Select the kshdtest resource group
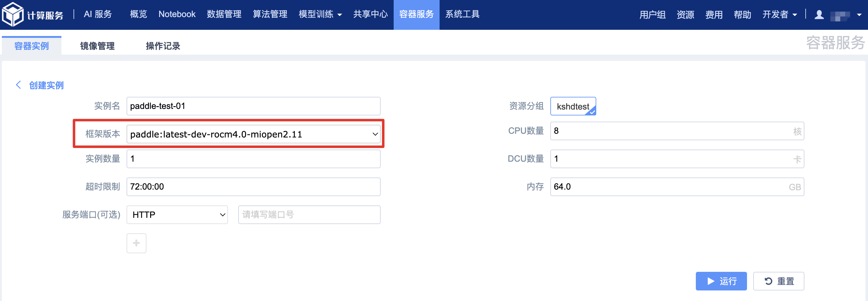 573,106
